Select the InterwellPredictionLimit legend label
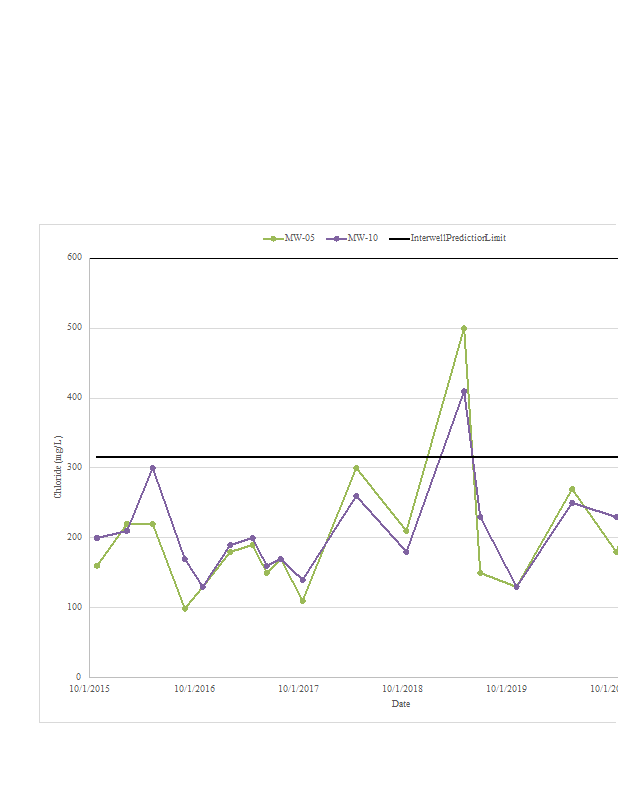Image resolution: width=618 pixels, height=800 pixels. pyautogui.click(x=457, y=238)
